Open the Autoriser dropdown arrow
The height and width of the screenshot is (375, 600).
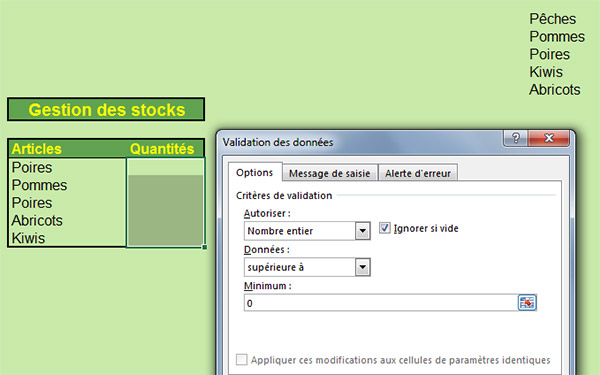362,231
